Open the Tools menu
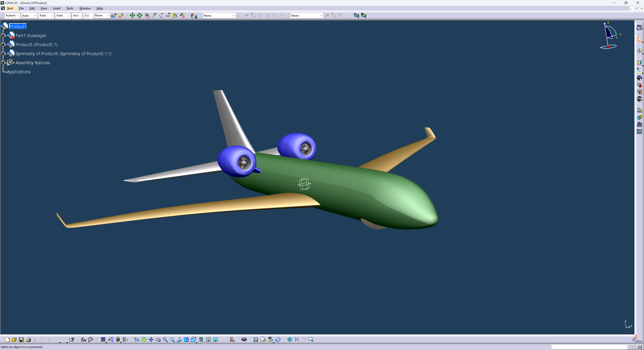 click(69, 8)
